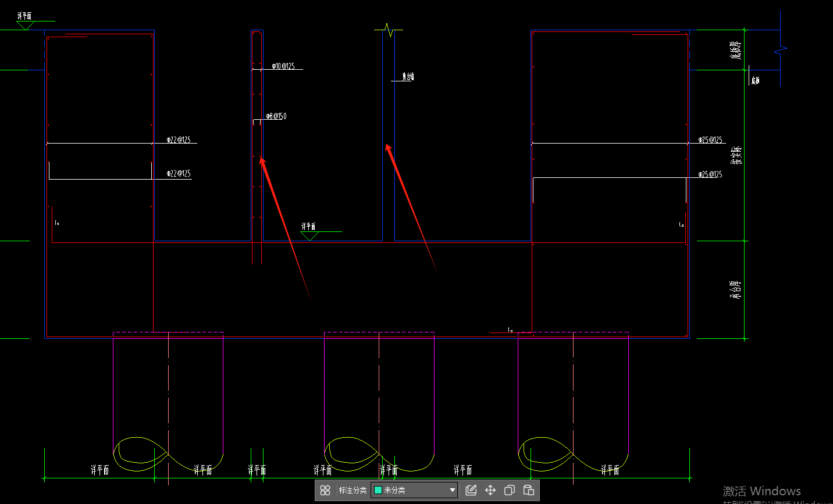This screenshot has width=833, height=504.
Task: Open the 未分类 classification dropdown
Action: pos(414,490)
